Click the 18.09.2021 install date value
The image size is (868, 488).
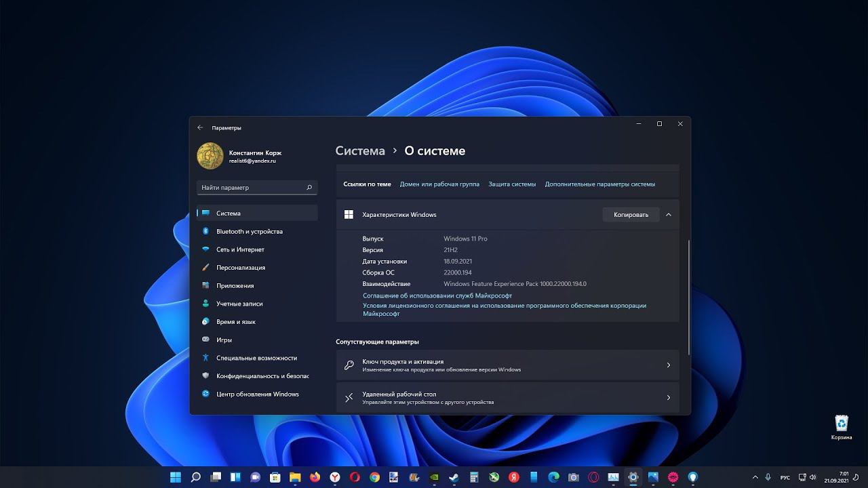(x=458, y=262)
